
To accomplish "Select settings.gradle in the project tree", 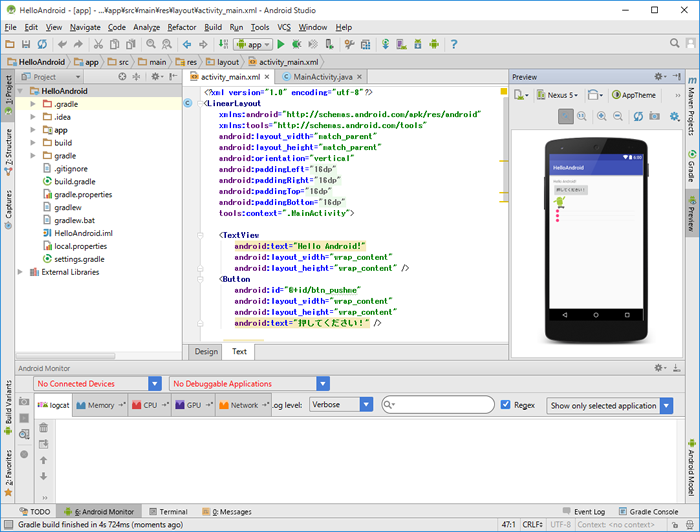I will click(x=79, y=259).
